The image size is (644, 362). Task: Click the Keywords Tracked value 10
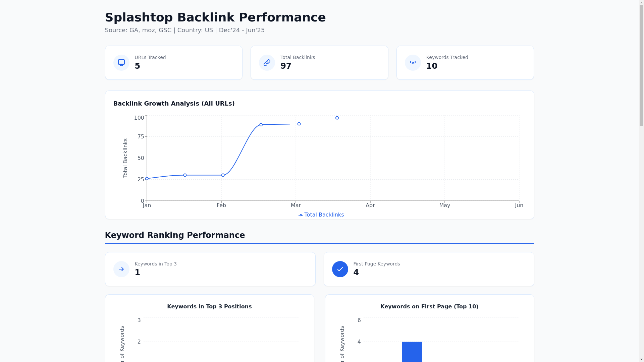432,66
